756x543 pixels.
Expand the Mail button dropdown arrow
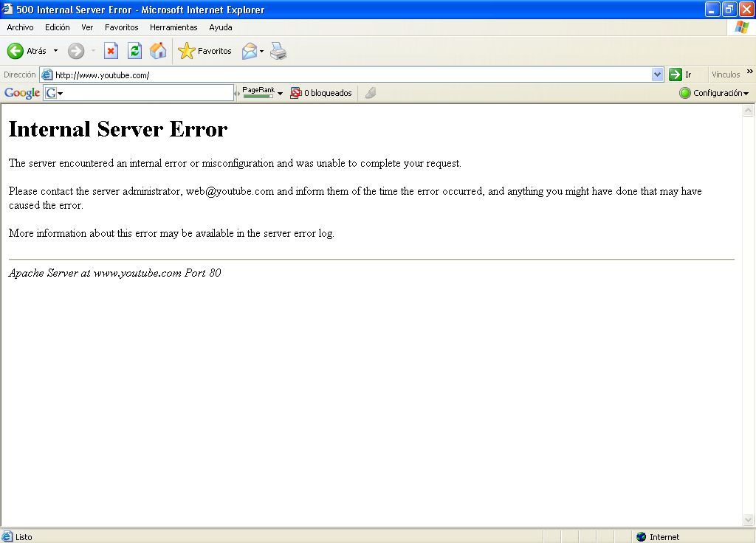262,51
